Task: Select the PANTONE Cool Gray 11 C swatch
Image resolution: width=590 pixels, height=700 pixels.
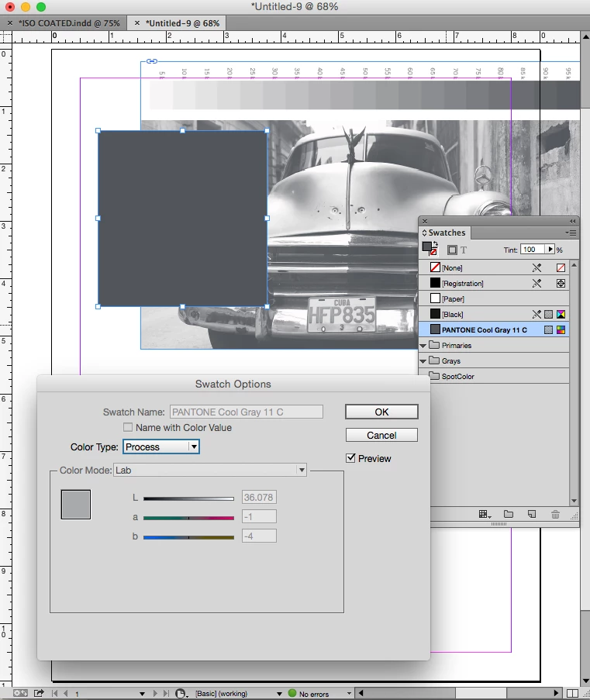Action: coord(494,330)
